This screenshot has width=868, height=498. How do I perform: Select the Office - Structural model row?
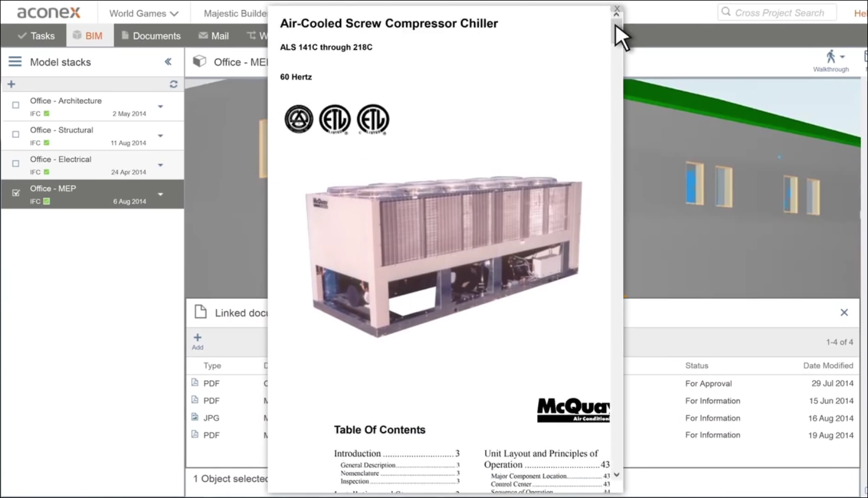coord(92,136)
